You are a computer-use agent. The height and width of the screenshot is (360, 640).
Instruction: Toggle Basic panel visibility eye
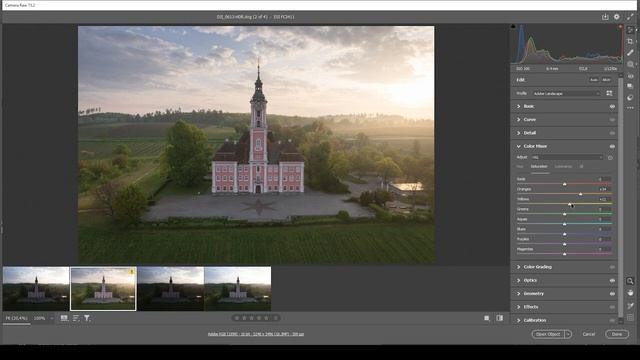click(x=612, y=107)
